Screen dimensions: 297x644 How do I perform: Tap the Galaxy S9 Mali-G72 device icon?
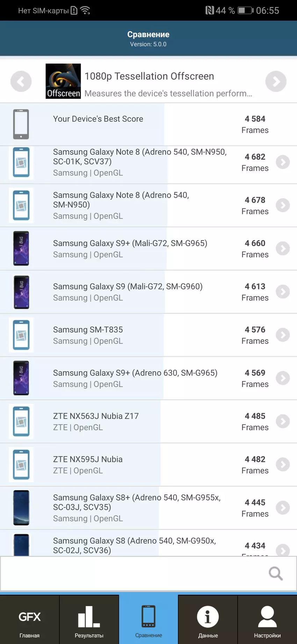21,292
